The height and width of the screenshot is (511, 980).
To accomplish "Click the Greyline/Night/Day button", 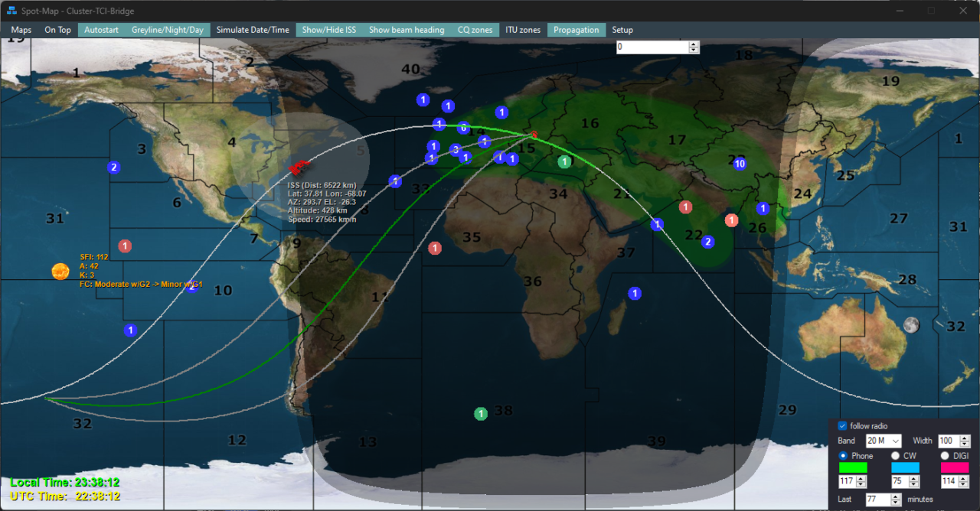I will [167, 30].
